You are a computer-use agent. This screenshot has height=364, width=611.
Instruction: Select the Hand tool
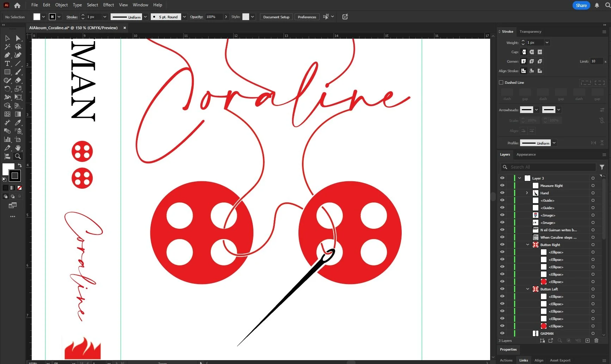pyautogui.click(x=18, y=148)
